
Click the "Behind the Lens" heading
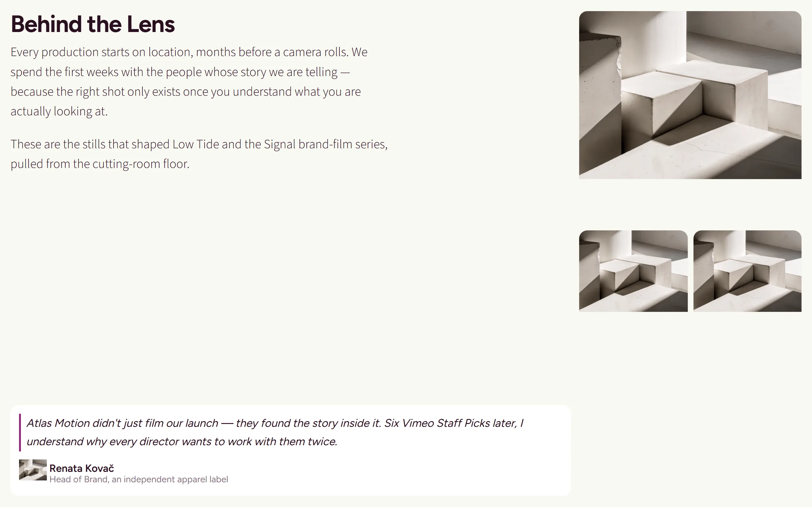pos(93,24)
